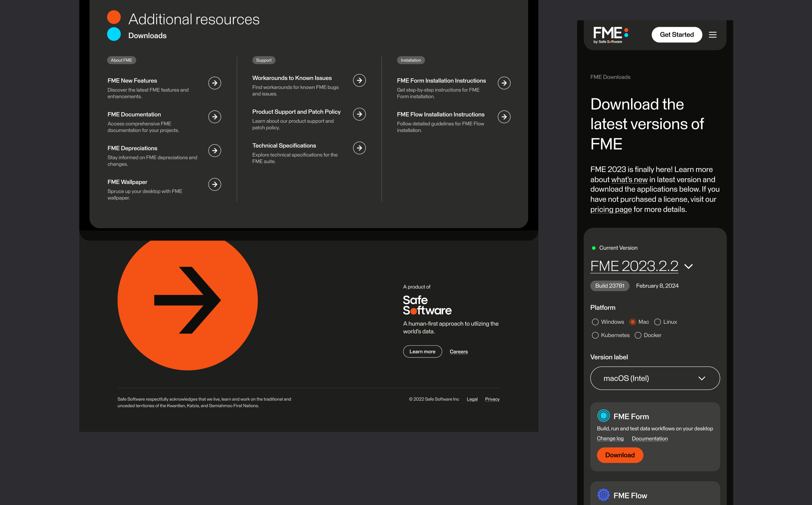Click the arrow for FME Form Installation Instructions

click(x=504, y=83)
